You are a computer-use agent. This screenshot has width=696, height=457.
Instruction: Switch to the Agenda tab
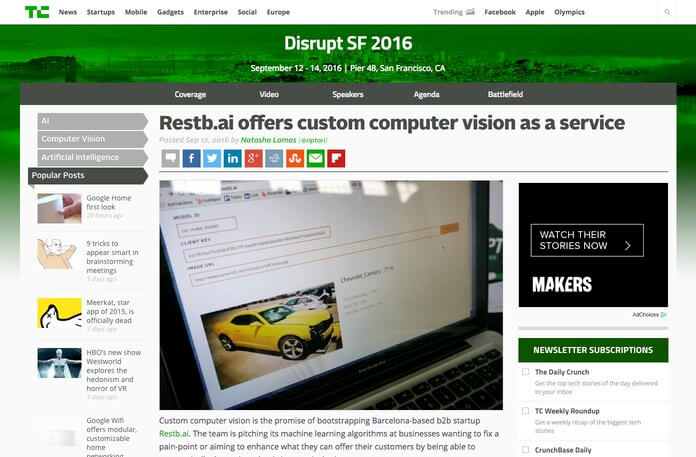click(x=427, y=94)
